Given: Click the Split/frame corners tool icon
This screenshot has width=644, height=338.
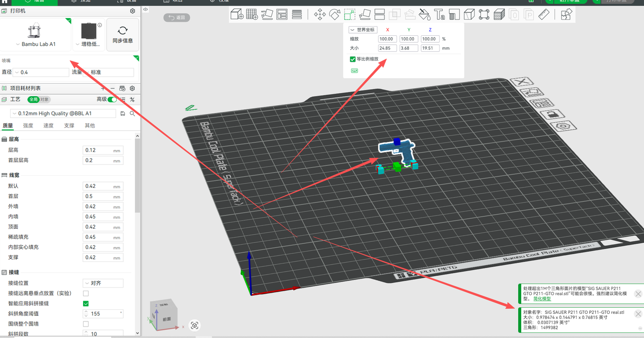Looking at the screenshot, I should 484,15.
